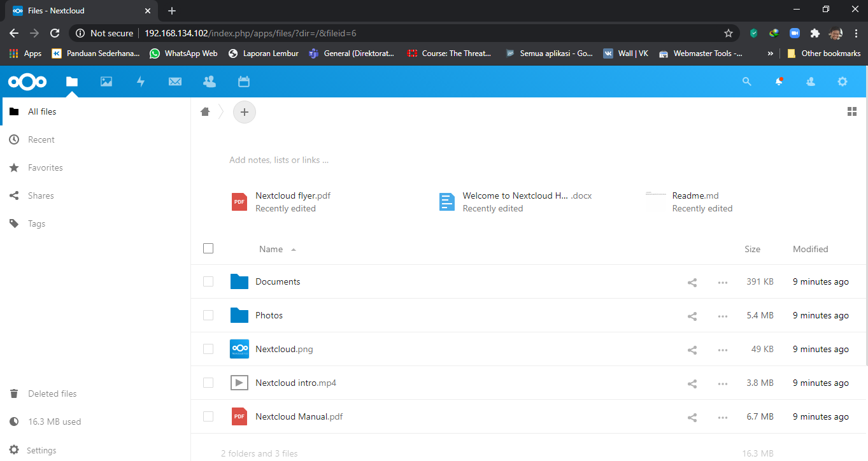Click the share icon for Documents folder

[692, 282]
